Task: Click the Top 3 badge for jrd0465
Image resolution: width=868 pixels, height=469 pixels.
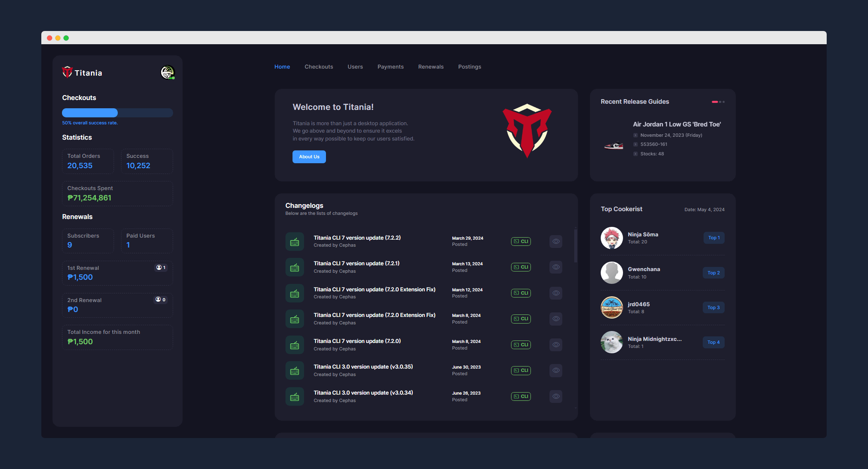Action: [x=713, y=307]
